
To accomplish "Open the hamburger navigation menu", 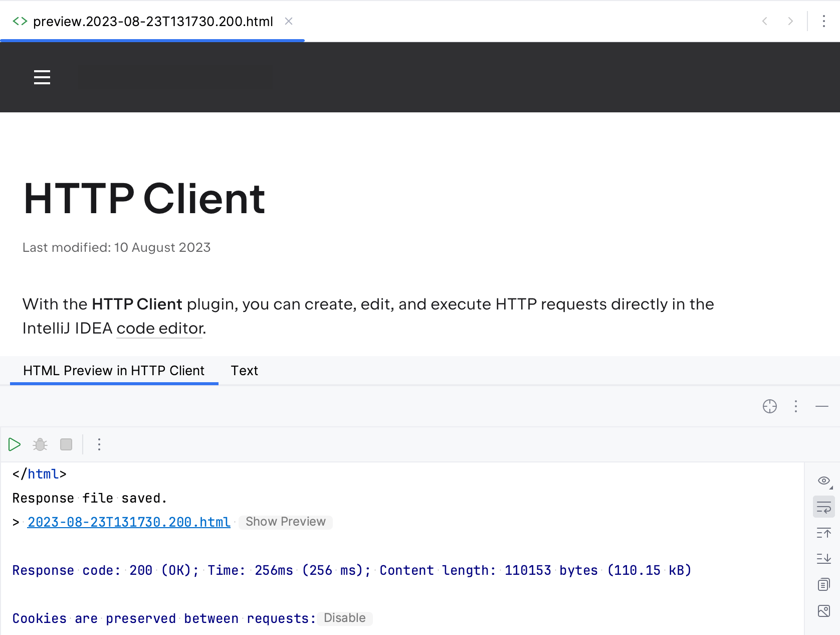I will point(42,77).
